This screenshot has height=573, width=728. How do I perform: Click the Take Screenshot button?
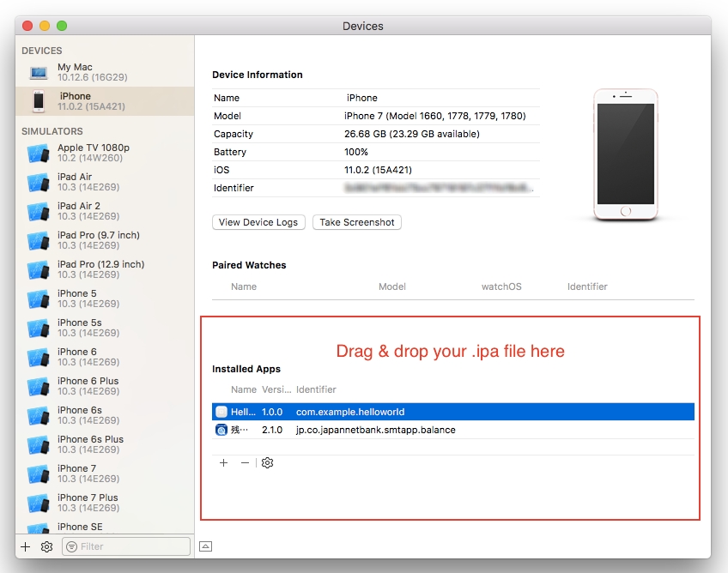(x=357, y=222)
